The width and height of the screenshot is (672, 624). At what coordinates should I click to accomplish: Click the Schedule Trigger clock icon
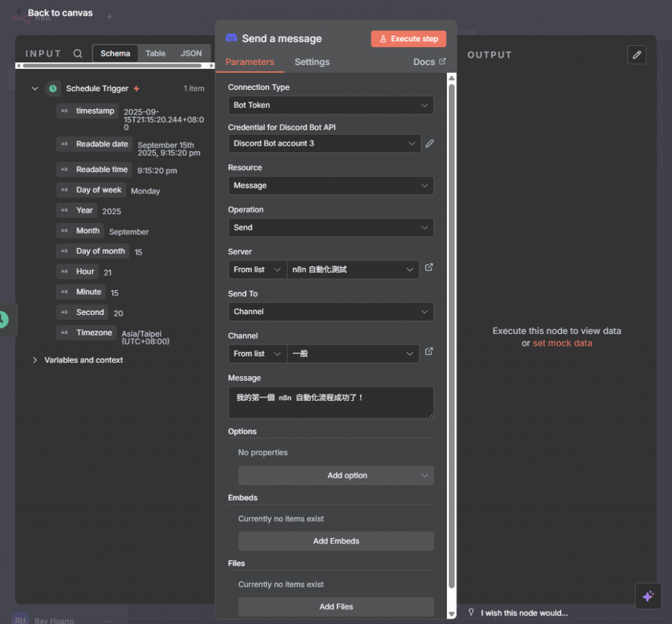coord(53,89)
